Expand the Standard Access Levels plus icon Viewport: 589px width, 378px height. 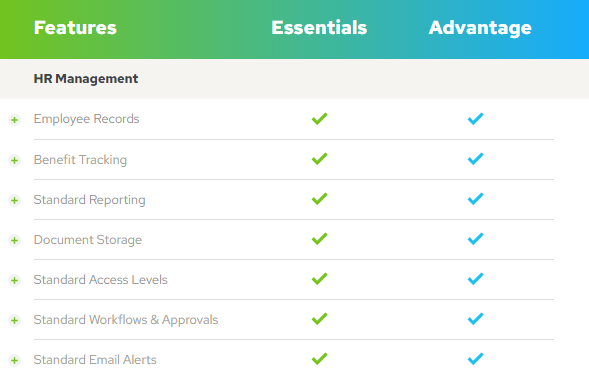click(x=14, y=280)
